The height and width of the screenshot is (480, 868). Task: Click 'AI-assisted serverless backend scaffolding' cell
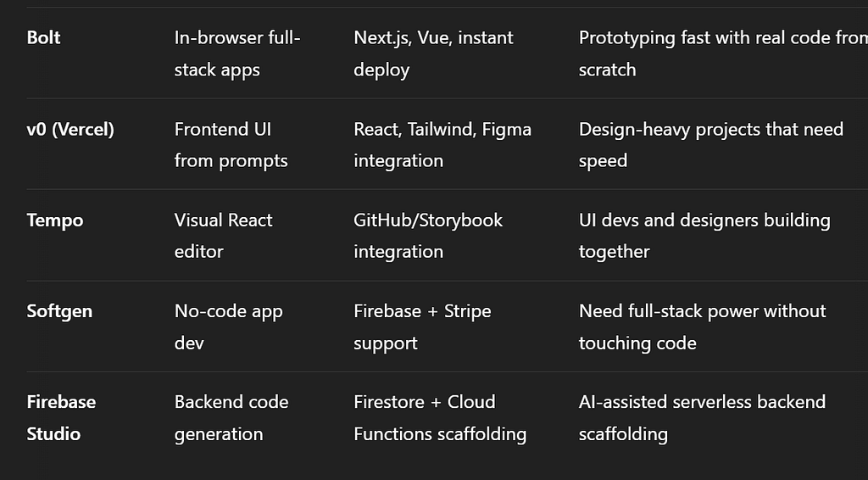[702, 417]
